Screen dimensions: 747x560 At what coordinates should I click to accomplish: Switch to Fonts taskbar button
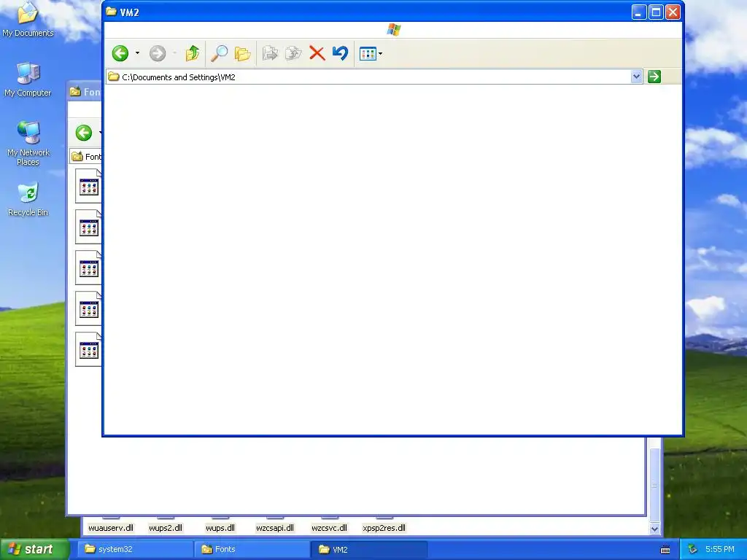pos(252,550)
